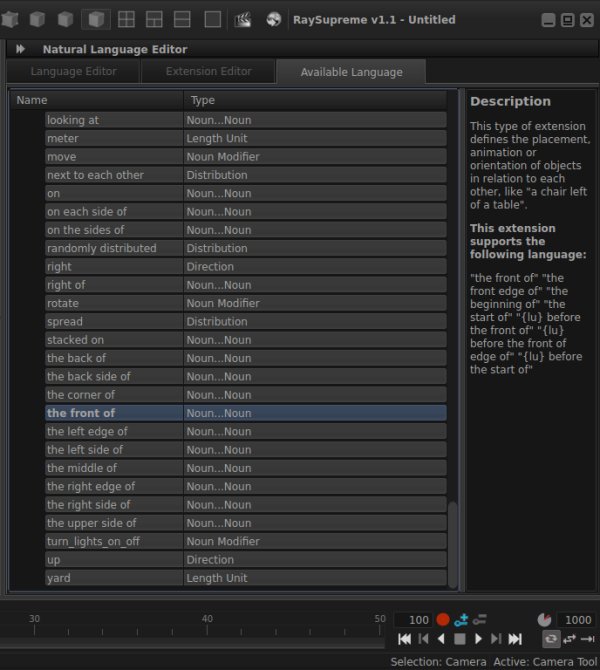Select the Available Language tab
Viewport: 600px width, 670px height.
pyautogui.click(x=351, y=72)
